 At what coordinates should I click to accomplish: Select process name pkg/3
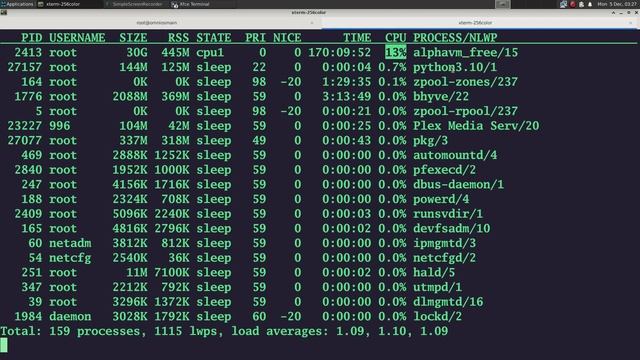click(x=431, y=140)
